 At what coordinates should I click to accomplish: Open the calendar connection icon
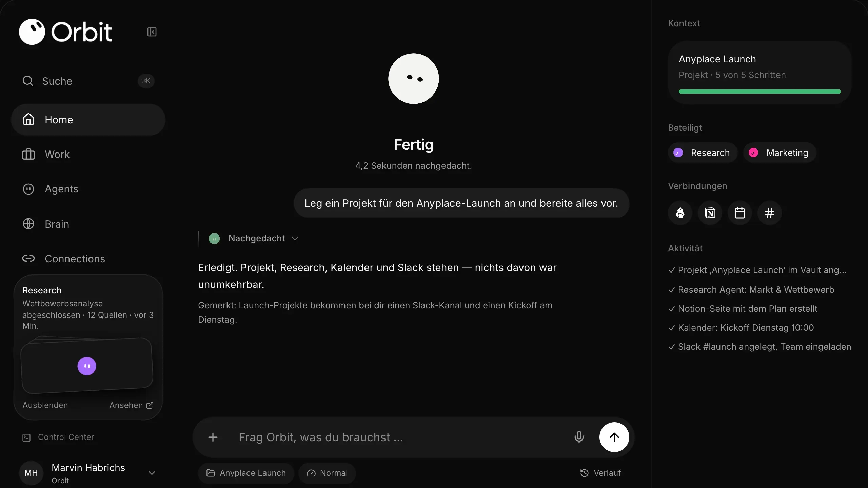740,213
